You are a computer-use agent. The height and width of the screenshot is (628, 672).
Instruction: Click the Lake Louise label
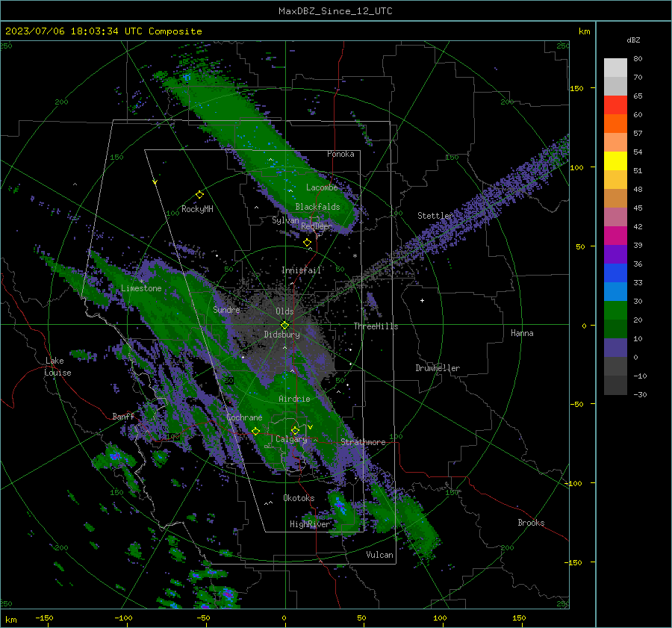click(57, 367)
